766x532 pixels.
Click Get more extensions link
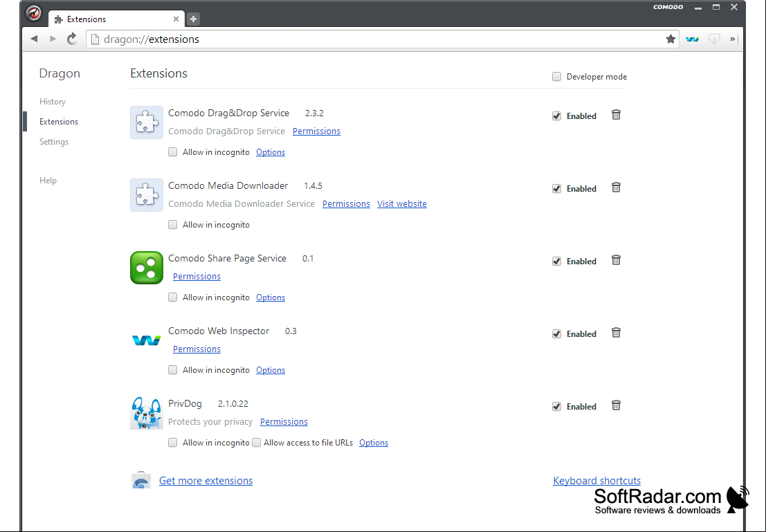(x=206, y=481)
